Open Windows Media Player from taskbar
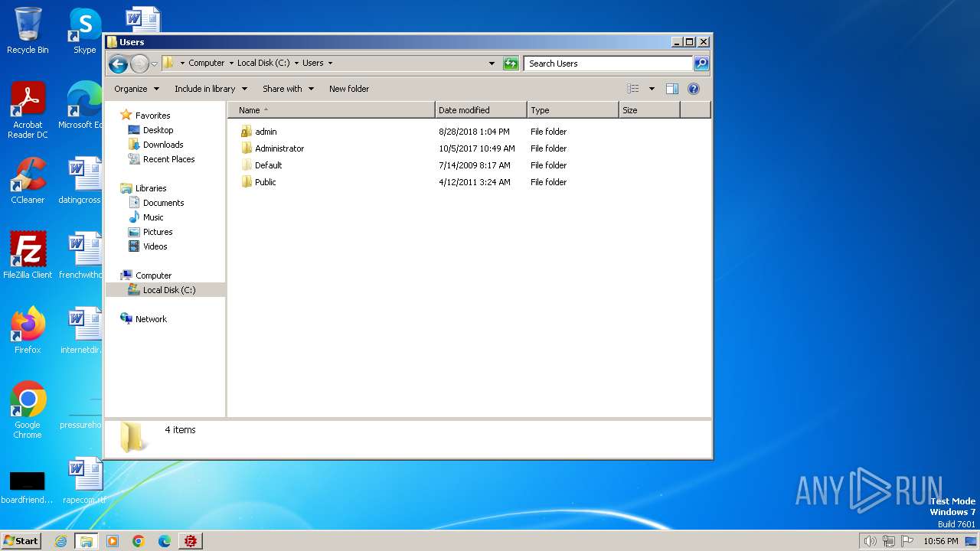980x551 pixels. tap(113, 541)
